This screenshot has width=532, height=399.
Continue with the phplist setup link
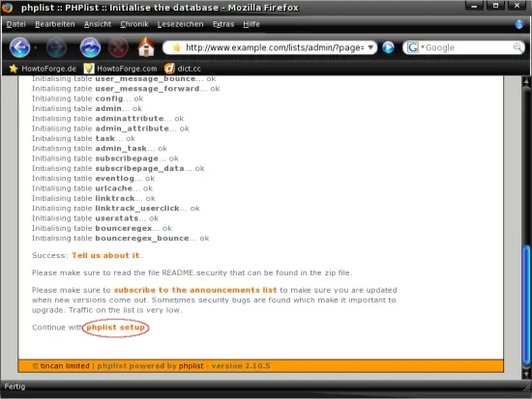tap(115, 328)
